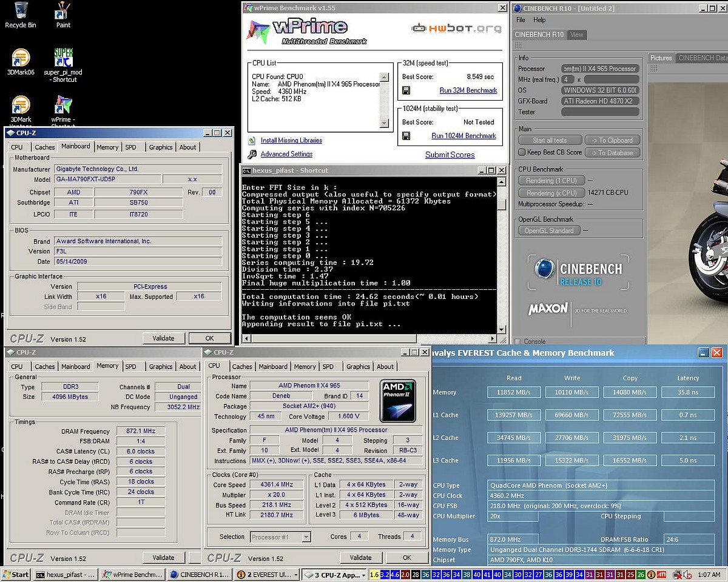Click the To Database button
This screenshot has width=728, height=582.
point(612,153)
